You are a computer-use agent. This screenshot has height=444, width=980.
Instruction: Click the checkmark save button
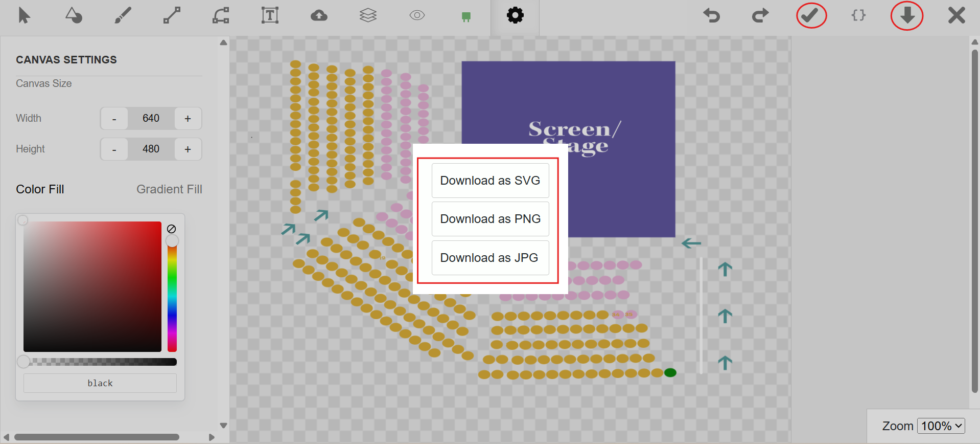[810, 15]
